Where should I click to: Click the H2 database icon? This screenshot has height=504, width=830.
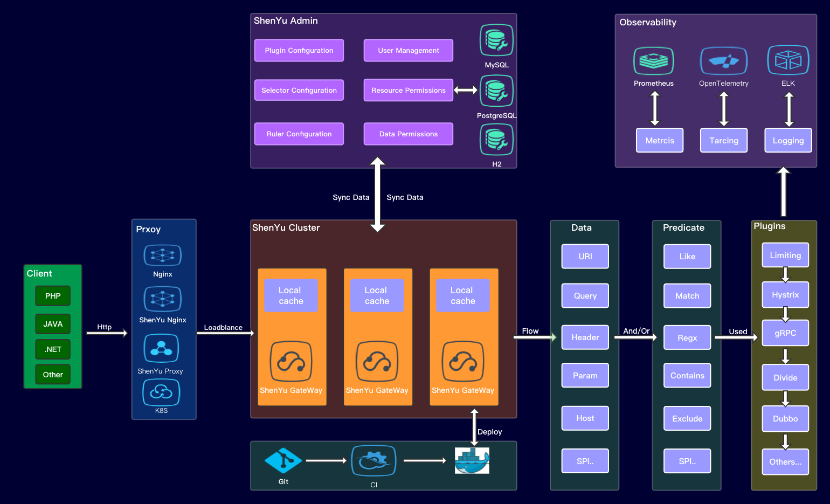click(496, 140)
